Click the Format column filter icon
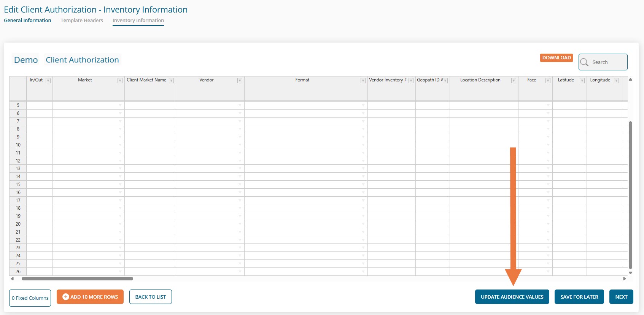The width and height of the screenshot is (644, 315). point(363,81)
